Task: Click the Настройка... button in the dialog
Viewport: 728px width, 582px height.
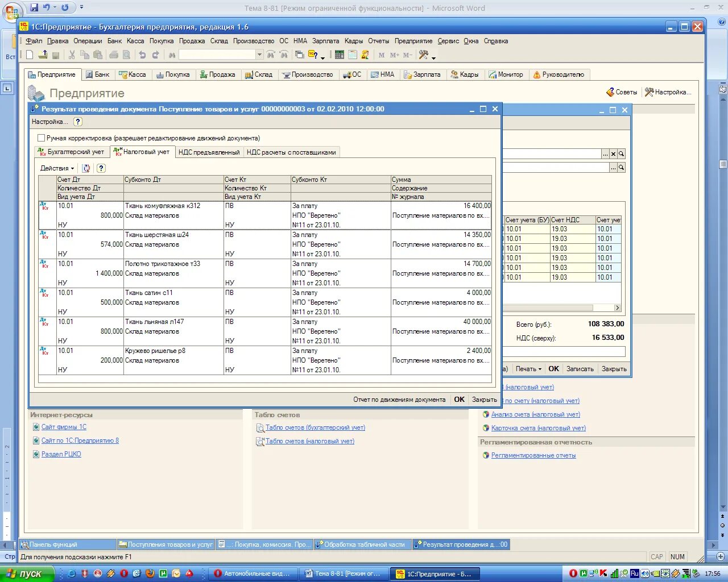Action: pos(50,122)
